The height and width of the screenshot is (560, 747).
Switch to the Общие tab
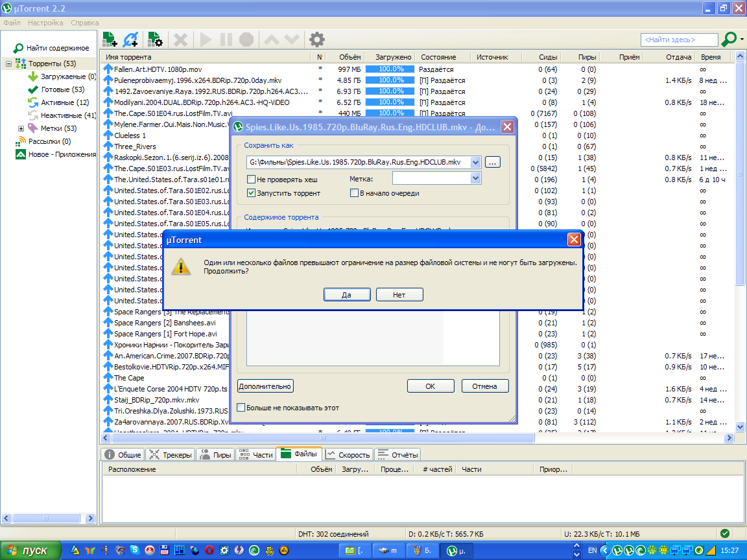[123, 455]
